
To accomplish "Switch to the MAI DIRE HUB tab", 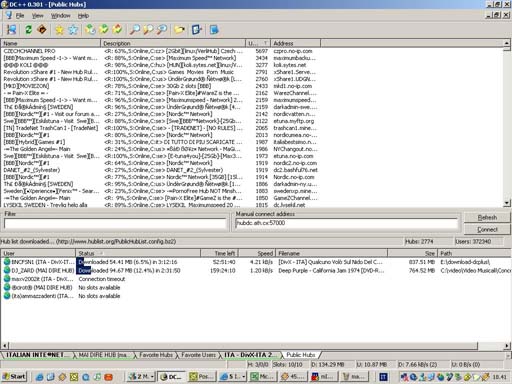I will pos(103,355).
